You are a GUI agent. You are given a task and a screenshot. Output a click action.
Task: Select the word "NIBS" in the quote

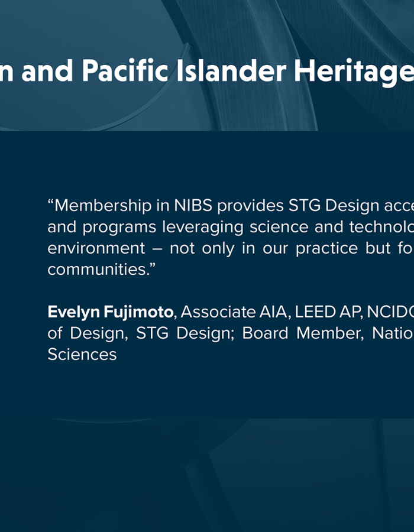[x=193, y=205]
